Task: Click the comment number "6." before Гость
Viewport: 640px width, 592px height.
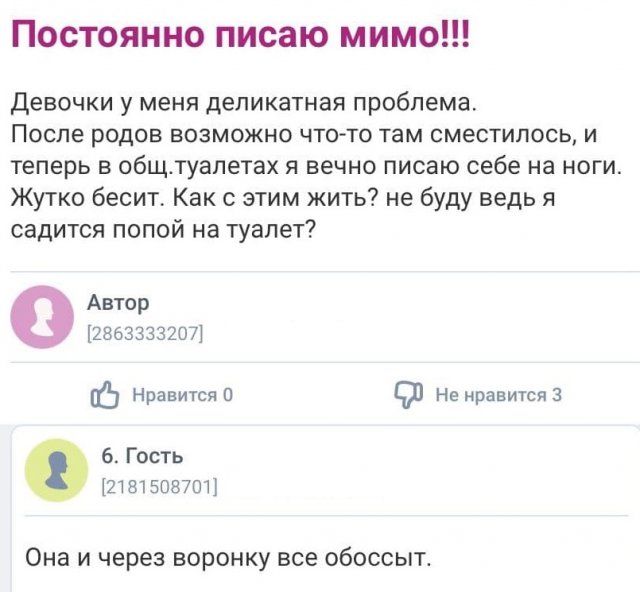Action: pyautogui.click(x=109, y=457)
